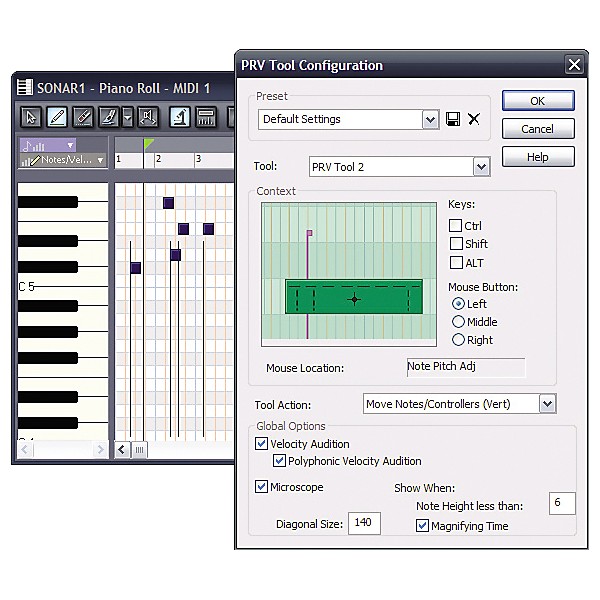Toggle the Velocity Audition checkbox
This screenshot has width=600, height=600.
click(261, 444)
